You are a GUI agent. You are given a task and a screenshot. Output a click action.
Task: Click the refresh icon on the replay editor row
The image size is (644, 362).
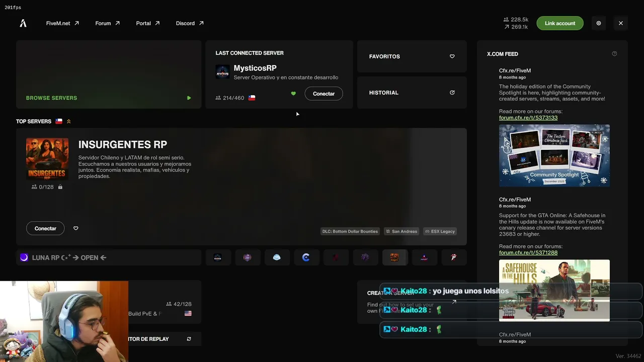[189, 339]
